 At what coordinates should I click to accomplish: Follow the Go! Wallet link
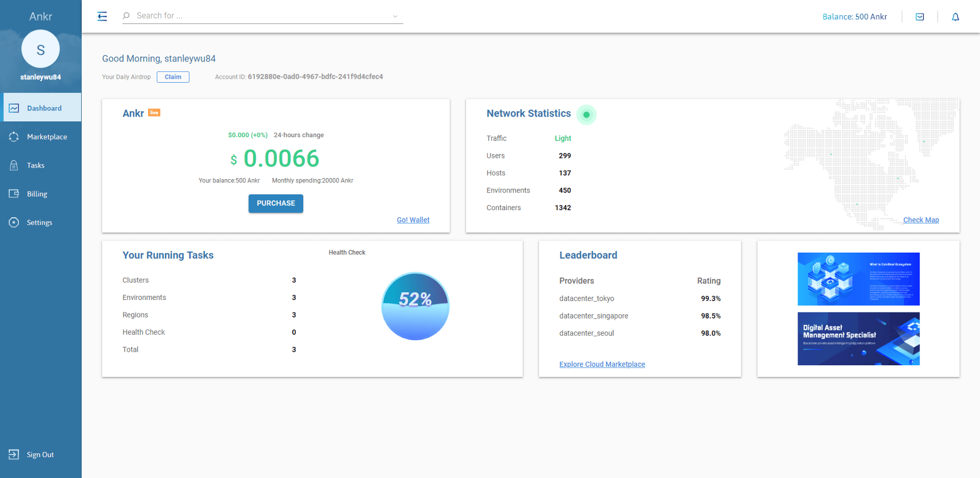point(413,220)
